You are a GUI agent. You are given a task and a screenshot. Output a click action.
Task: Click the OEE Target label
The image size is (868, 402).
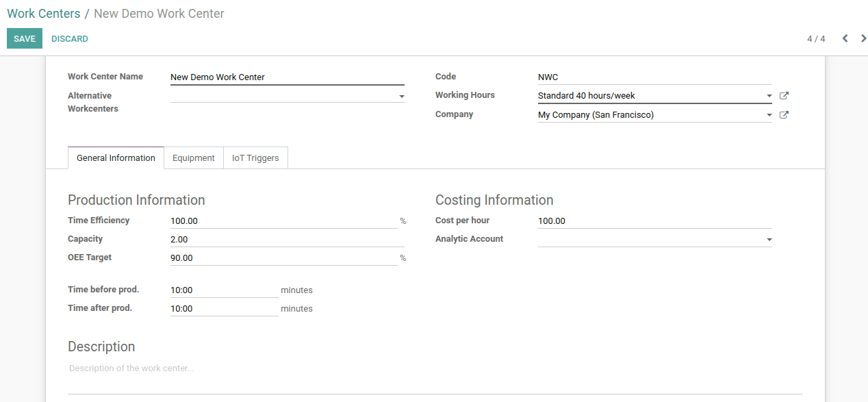[90, 257]
